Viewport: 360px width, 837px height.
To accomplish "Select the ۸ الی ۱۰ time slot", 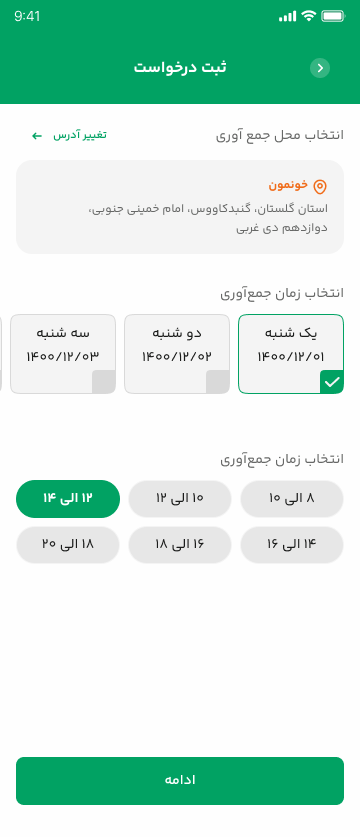I will (x=292, y=499).
